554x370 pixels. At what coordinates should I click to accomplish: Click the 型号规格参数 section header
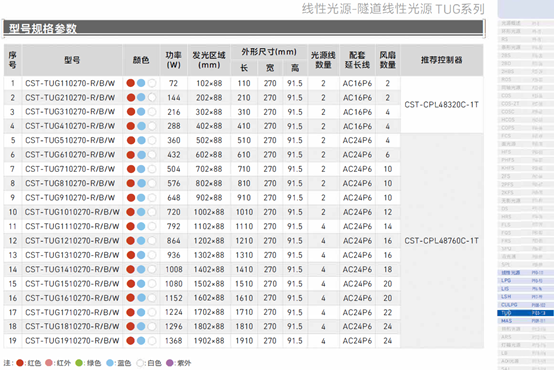pos(243,28)
